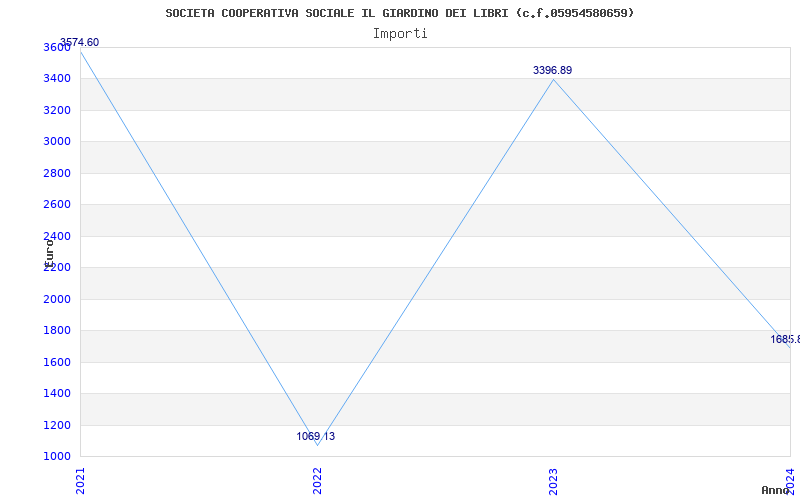Click the Importi subtitle
This screenshot has height=500, width=800.
coord(399,34)
